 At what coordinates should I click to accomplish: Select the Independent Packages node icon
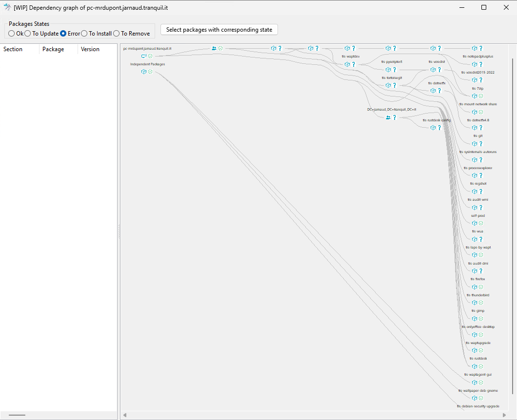coord(144,72)
